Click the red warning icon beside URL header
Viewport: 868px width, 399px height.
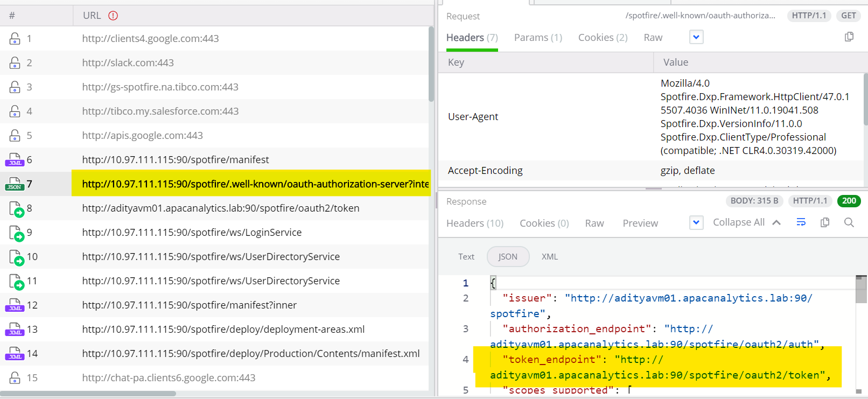click(113, 16)
